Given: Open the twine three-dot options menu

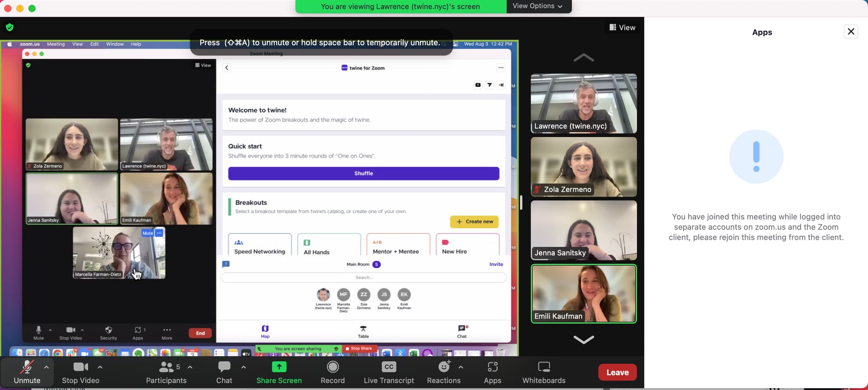Looking at the screenshot, I should coord(501,68).
